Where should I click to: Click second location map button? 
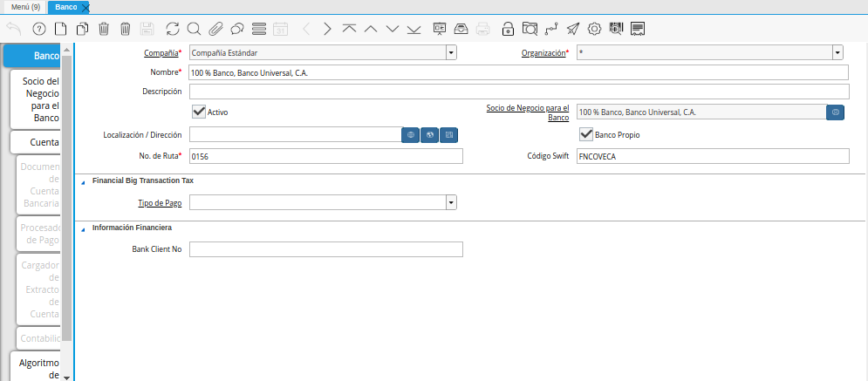click(429, 134)
